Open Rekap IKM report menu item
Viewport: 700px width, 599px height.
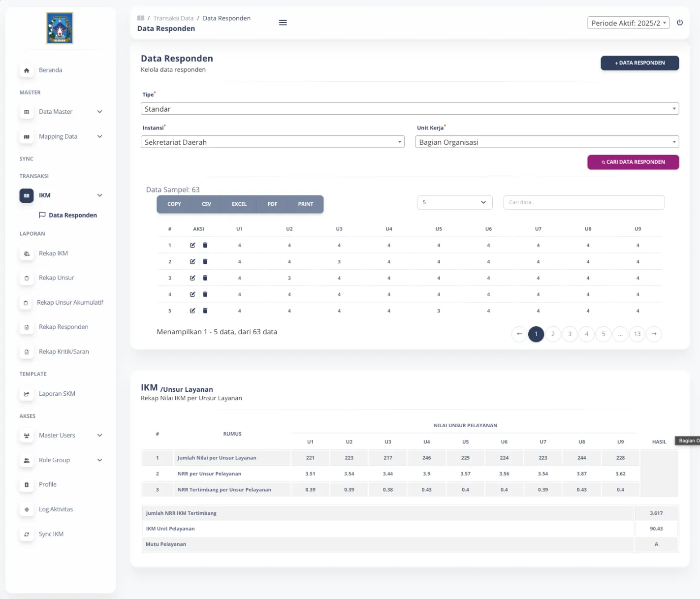[x=53, y=253]
